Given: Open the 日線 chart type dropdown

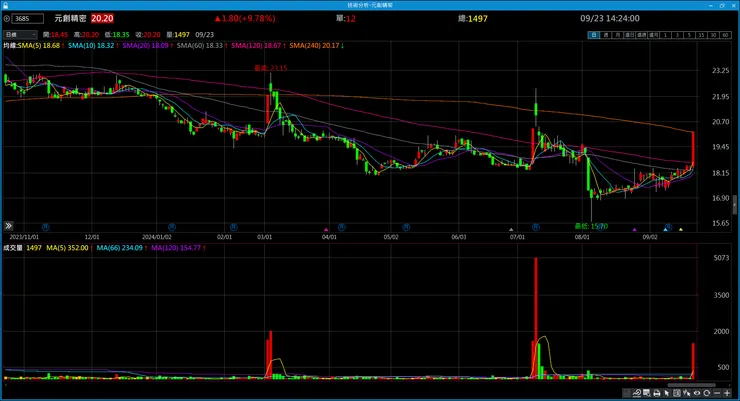Looking at the screenshot, I should click(20, 34).
